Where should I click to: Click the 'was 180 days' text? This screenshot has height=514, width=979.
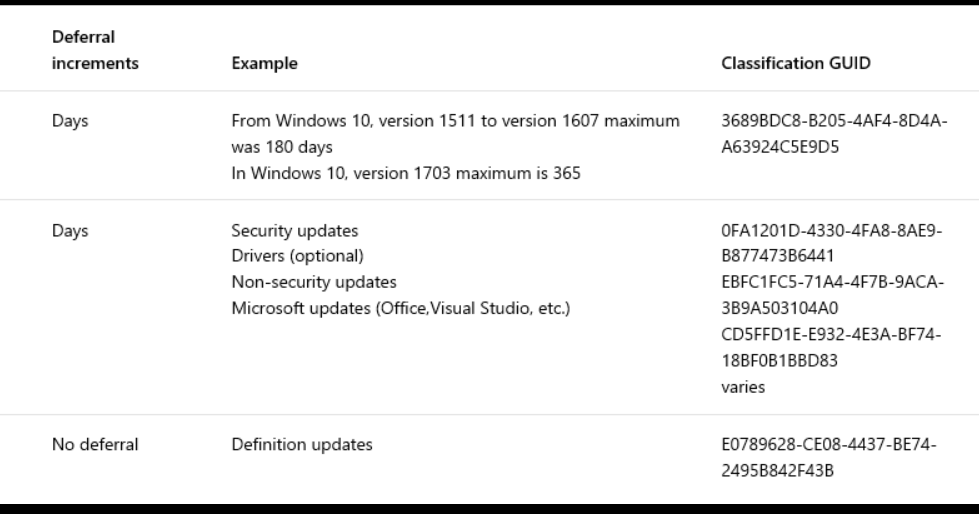(282, 146)
